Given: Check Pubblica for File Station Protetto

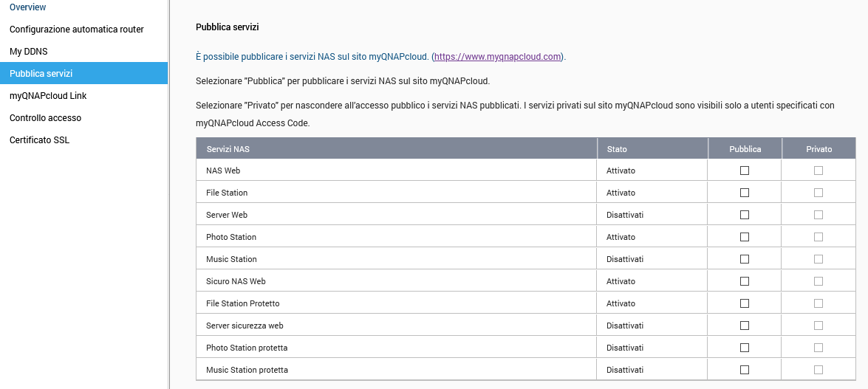Looking at the screenshot, I should (x=745, y=303).
